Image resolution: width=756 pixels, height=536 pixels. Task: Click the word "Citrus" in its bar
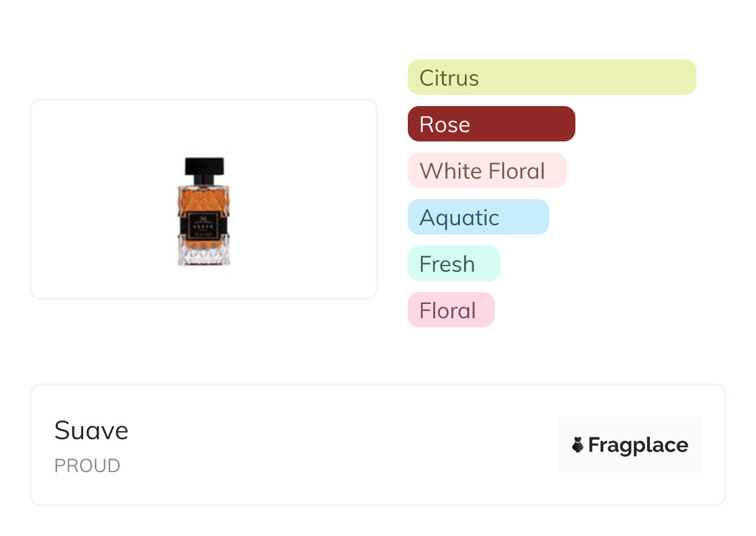click(449, 78)
